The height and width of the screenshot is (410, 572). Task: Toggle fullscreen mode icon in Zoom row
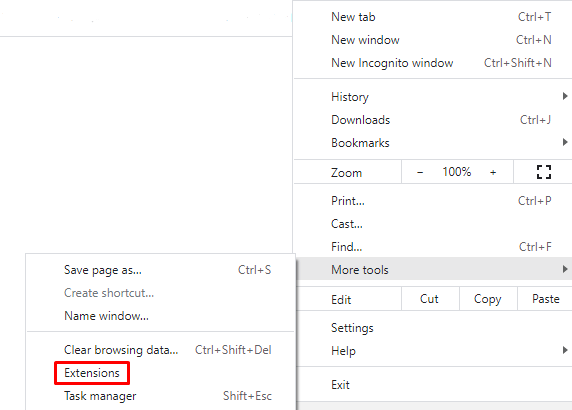pos(544,172)
